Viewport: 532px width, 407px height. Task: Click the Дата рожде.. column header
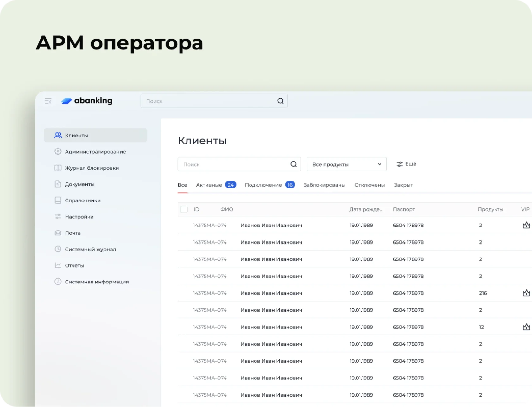tap(365, 209)
